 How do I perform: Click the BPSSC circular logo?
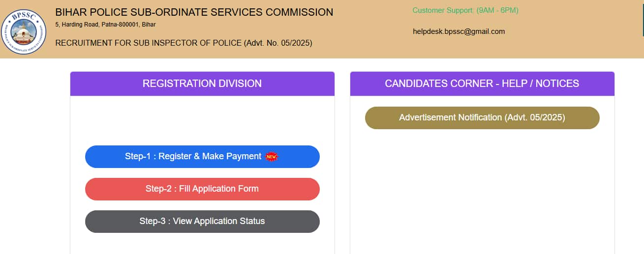(x=24, y=32)
